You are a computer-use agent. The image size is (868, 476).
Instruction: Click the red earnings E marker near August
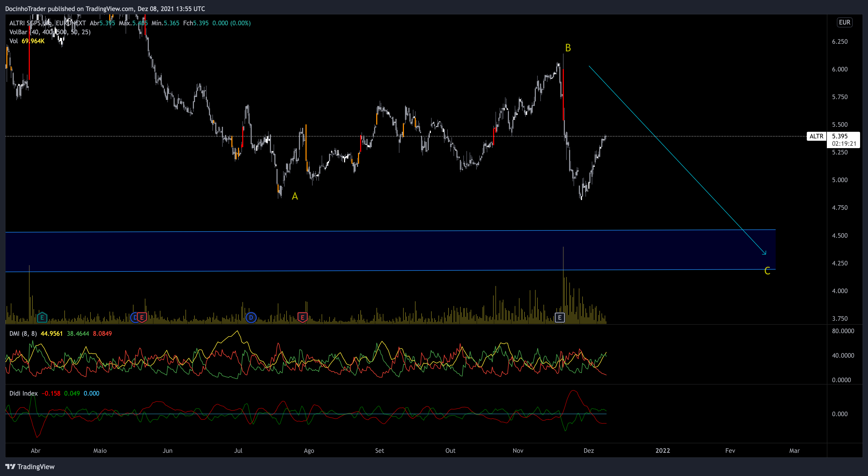coord(302,317)
